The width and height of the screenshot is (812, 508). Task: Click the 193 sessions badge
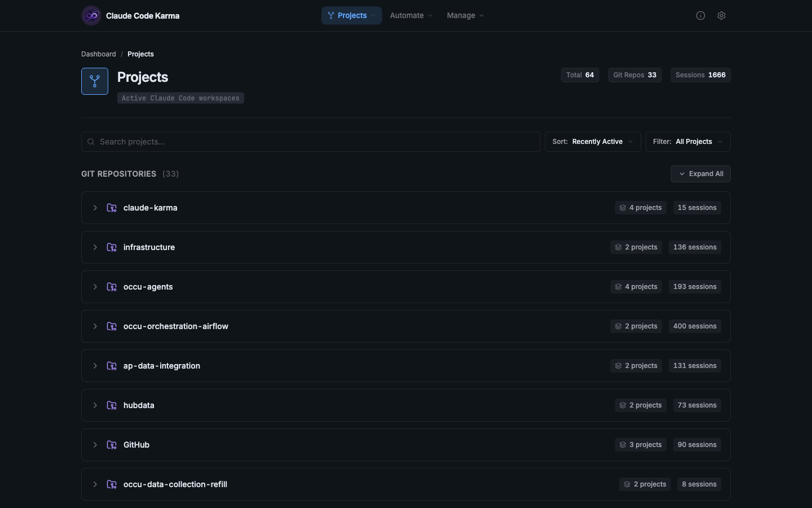coord(695,287)
